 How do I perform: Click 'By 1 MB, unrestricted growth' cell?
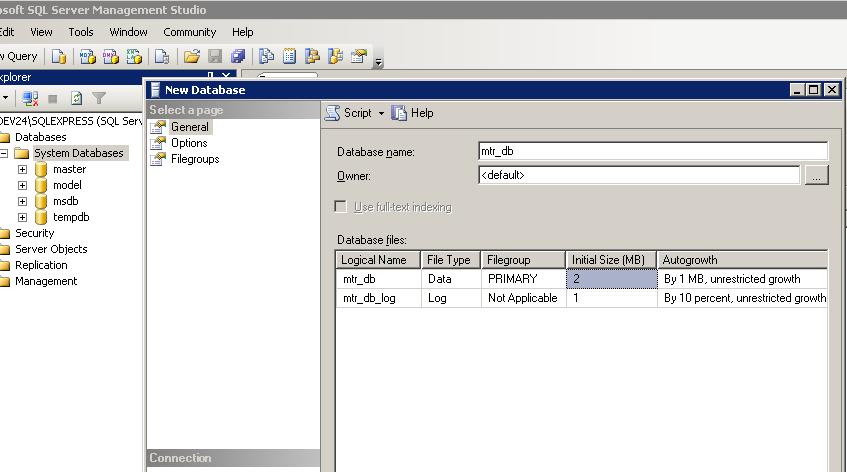click(x=742, y=279)
